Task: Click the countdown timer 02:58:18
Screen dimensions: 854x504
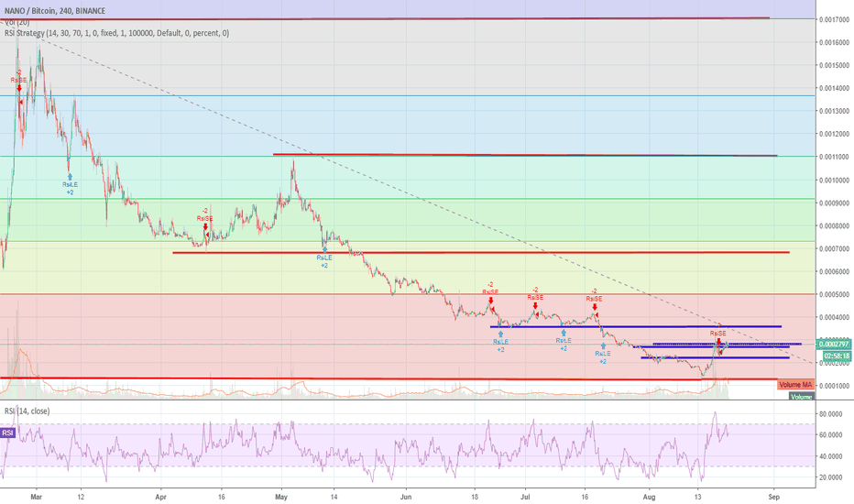Action: (x=836, y=356)
